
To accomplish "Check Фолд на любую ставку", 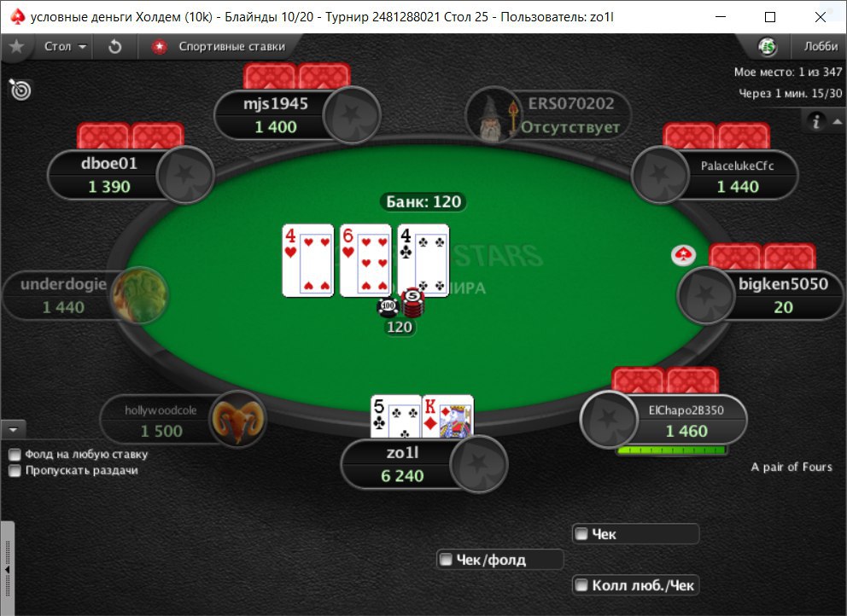I will [x=15, y=455].
